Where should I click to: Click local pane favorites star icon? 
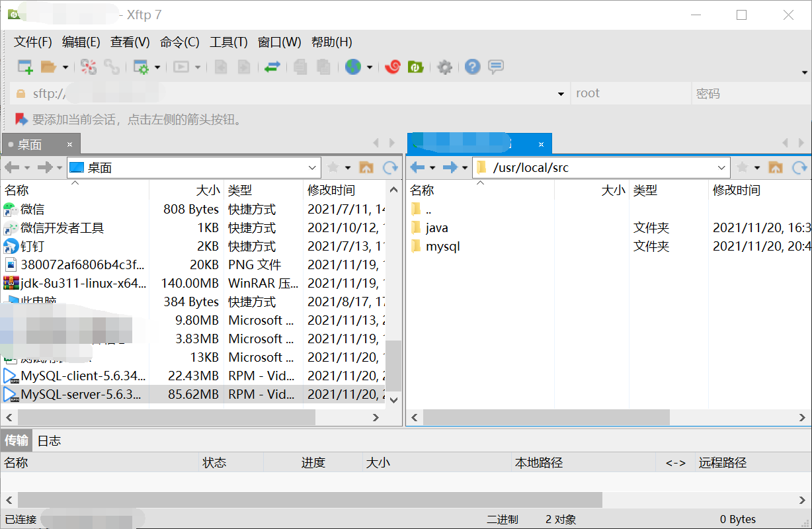334,167
